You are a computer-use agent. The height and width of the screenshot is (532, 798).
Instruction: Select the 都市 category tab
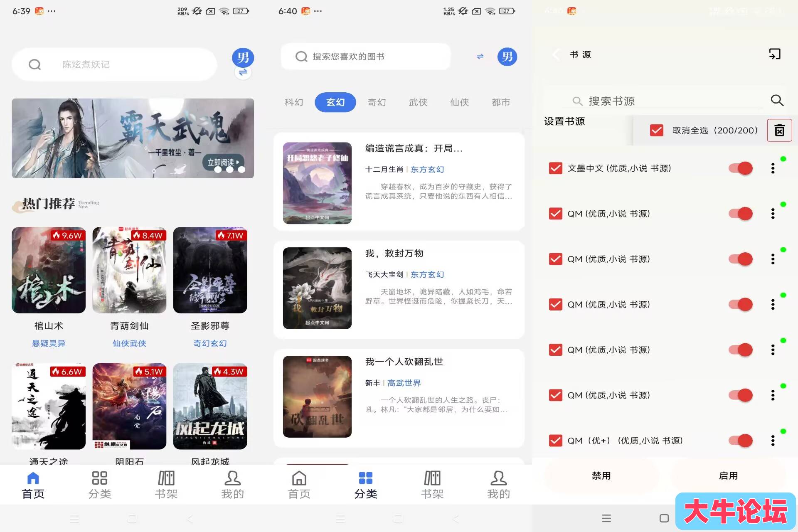coord(501,102)
